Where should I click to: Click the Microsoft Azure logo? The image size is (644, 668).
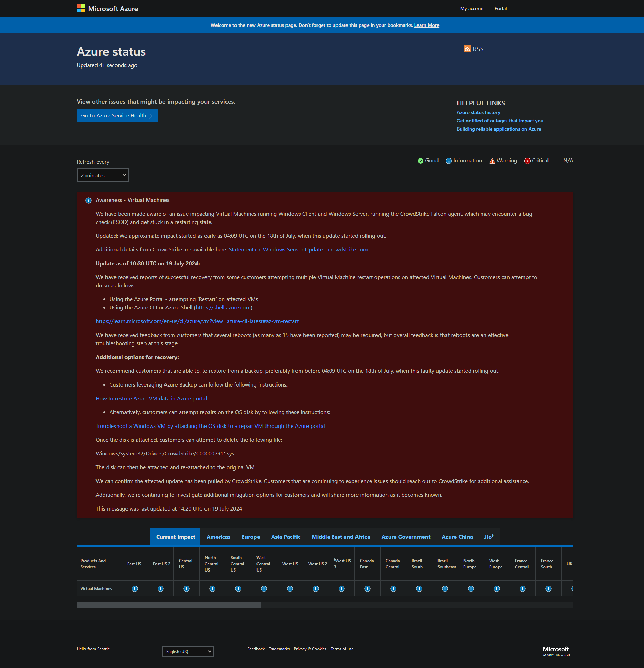click(107, 9)
